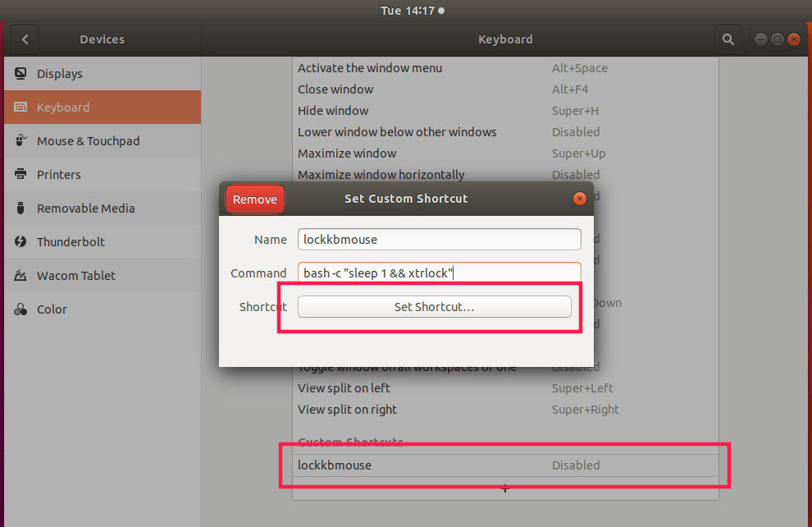
Task: Click the Mouse & Touchpad icon
Action: (x=21, y=140)
